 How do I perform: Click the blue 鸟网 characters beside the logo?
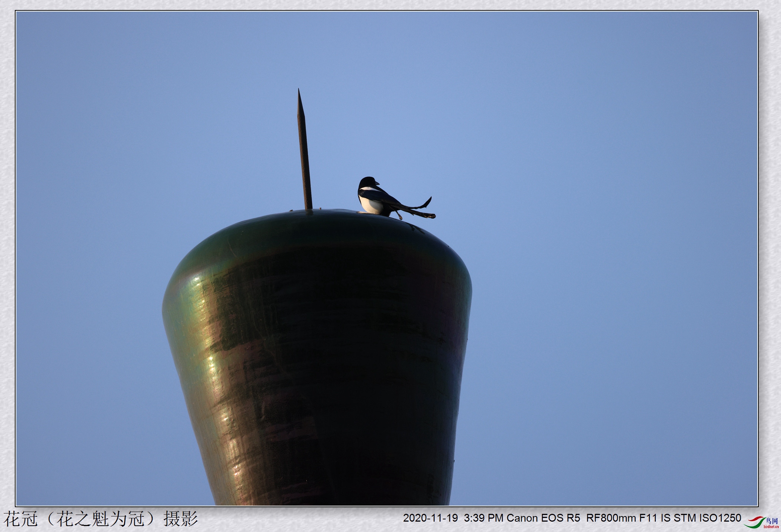pyautogui.click(x=772, y=521)
